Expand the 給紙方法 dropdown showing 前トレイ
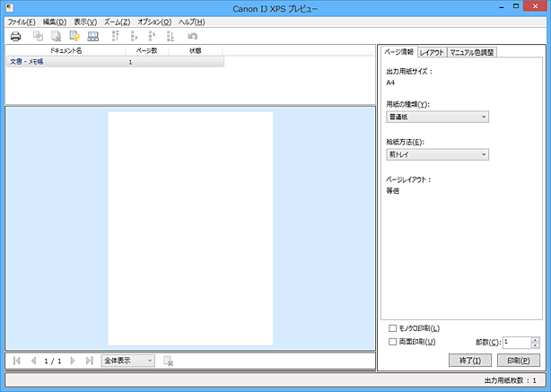This screenshot has width=551, height=392. 437,154
